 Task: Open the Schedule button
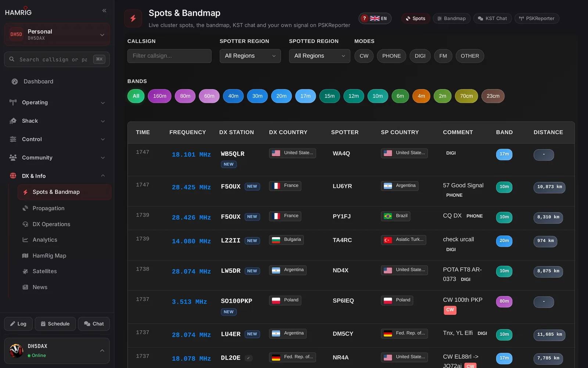[x=55, y=324]
